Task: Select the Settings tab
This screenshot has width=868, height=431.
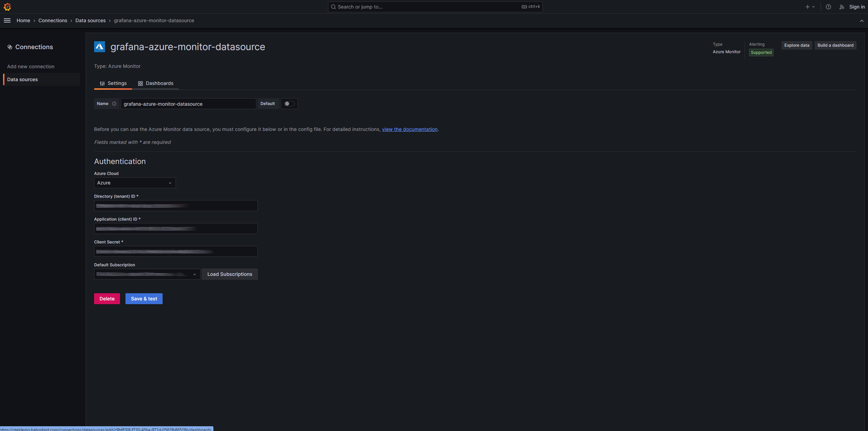Action: pyautogui.click(x=113, y=83)
